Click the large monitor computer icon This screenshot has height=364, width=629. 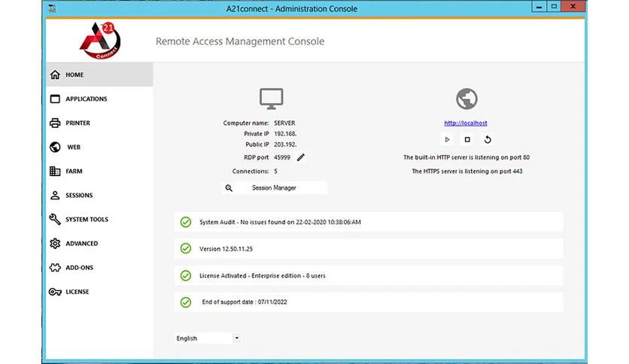tap(271, 99)
